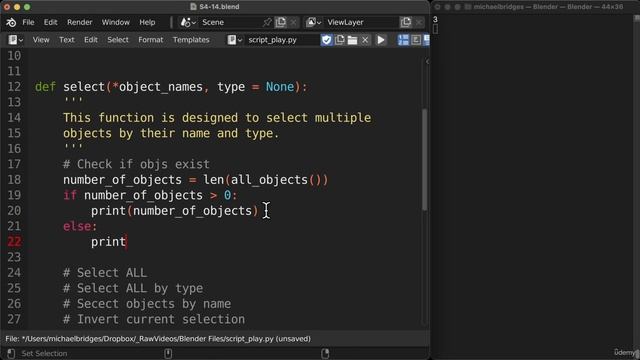This screenshot has width=640, height=360.
Task: Toggle line numbers display
Action: [403, 40]
